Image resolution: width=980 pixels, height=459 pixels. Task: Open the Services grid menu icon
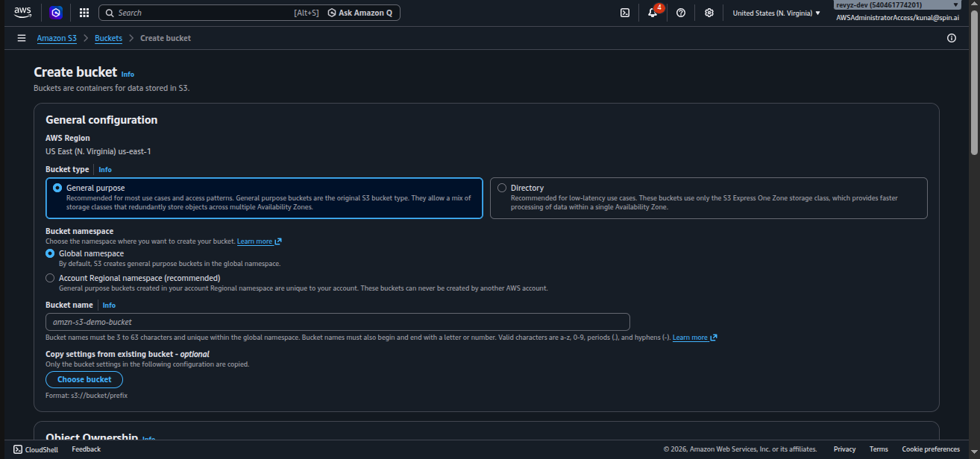(84, 13)
